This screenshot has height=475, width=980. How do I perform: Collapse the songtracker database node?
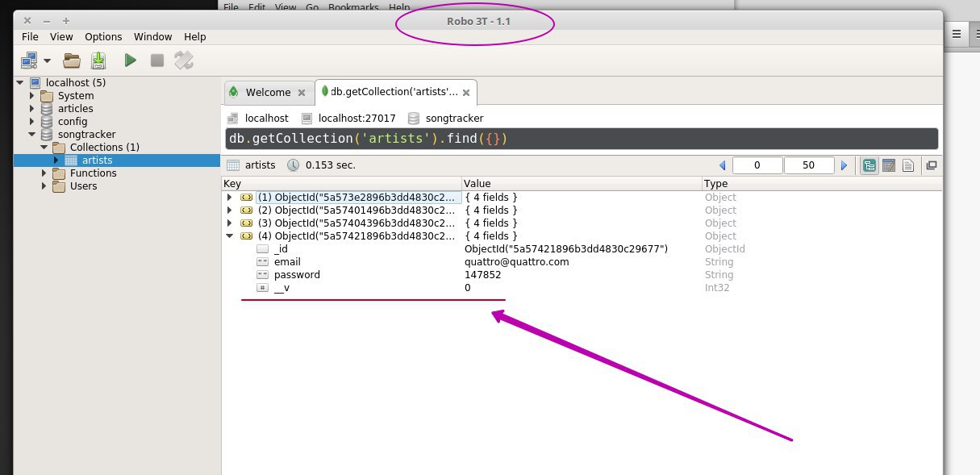coord(32,134)
